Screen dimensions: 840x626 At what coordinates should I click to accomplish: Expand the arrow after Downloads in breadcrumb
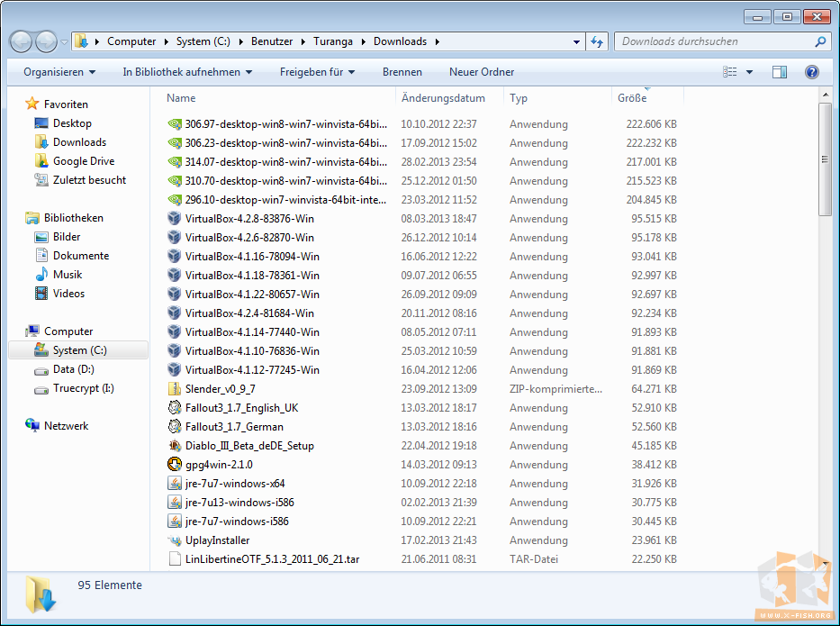point(438,41)
